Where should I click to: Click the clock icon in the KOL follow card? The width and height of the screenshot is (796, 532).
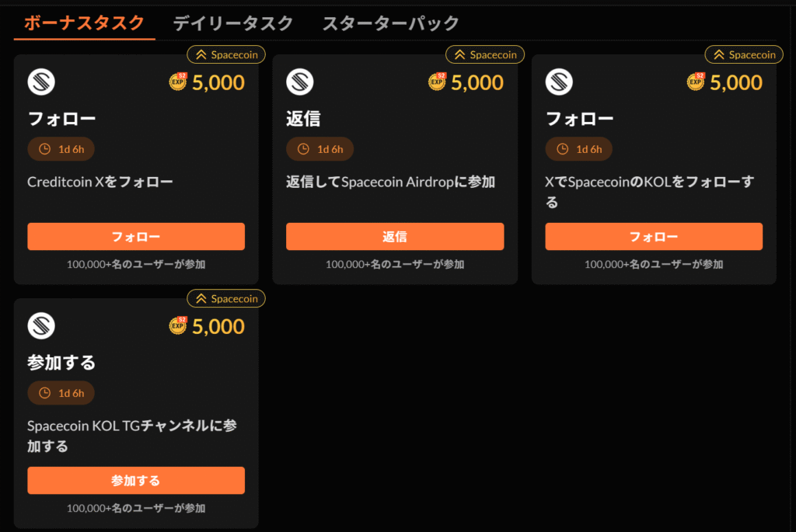562,149
